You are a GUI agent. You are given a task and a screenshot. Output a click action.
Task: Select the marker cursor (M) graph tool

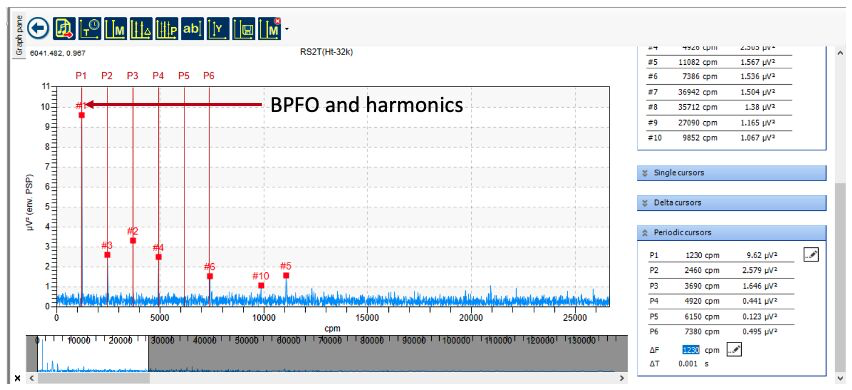(x=115, y=29)
